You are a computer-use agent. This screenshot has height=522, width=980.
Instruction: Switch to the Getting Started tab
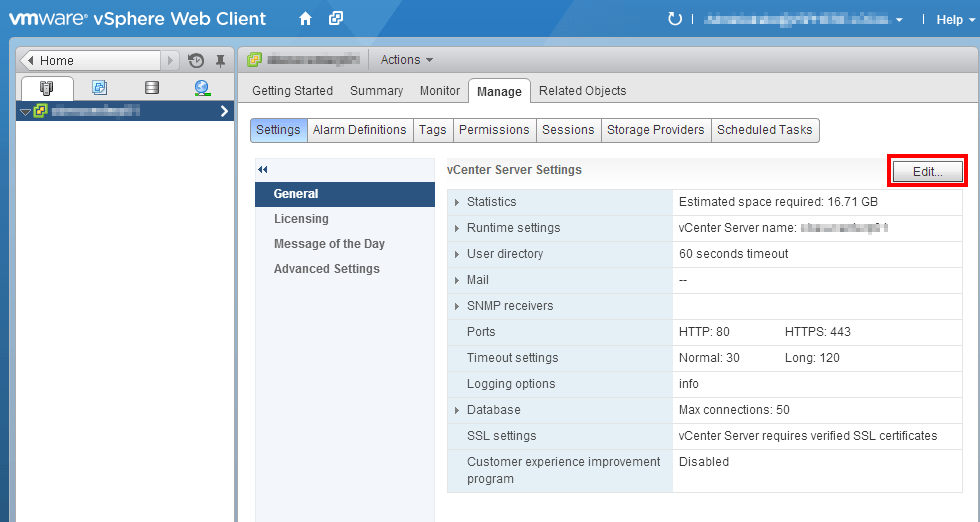[292, 91]
